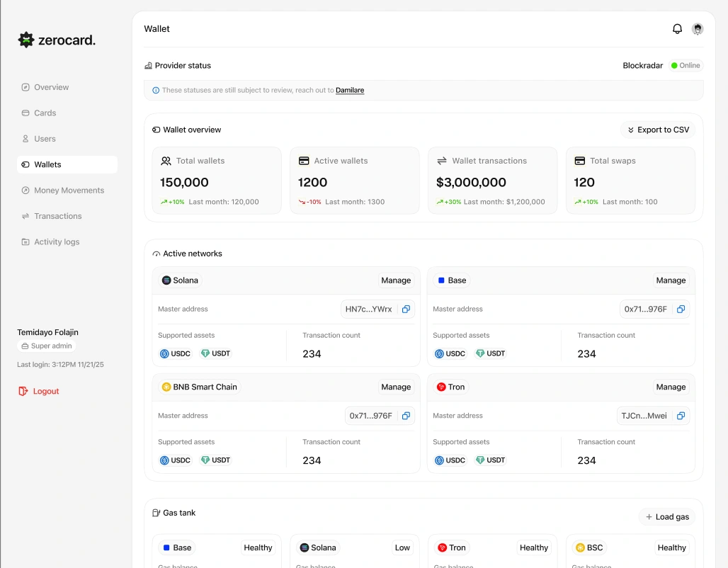Click the 1200 active wallets value
Screen dimensions: 728x568
tap(312, 183)
